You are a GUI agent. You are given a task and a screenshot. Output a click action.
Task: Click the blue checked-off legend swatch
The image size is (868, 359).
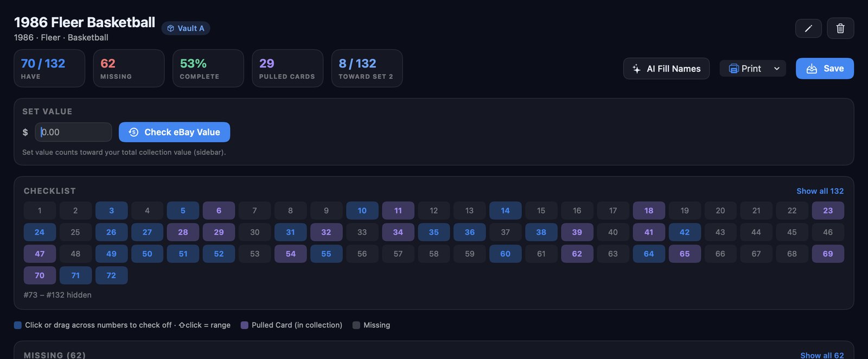click(x=18, y=325)
